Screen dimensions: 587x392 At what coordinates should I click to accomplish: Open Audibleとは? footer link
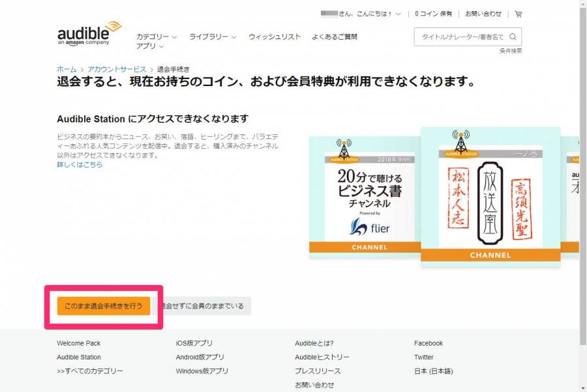pos(314,343)
